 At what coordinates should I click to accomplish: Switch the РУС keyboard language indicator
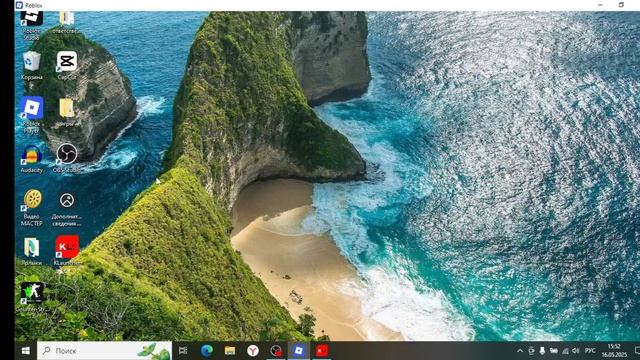(x=590, y=351)
